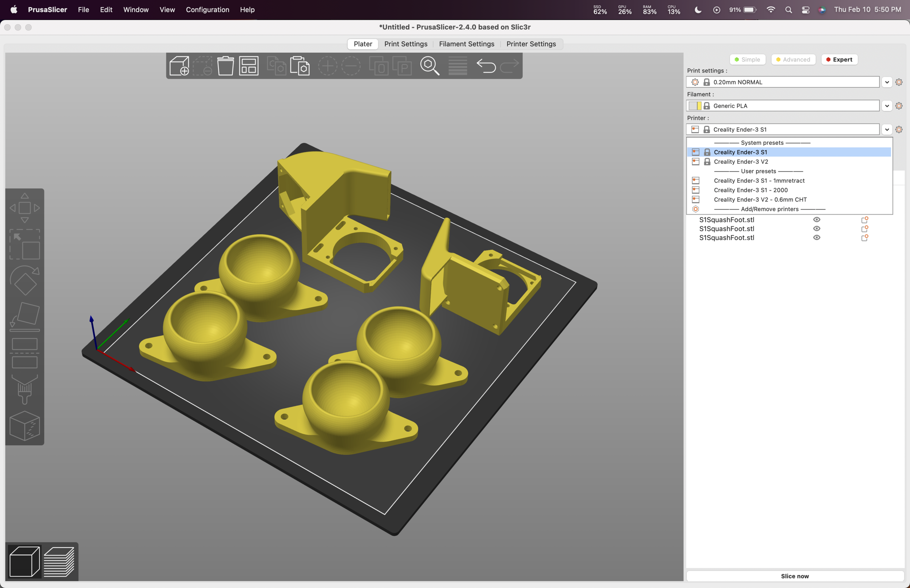Viewport: 910px width, 588px height.
Task: Select the last S1SquashFoot.stl object name
Action: tap(726, 238)
